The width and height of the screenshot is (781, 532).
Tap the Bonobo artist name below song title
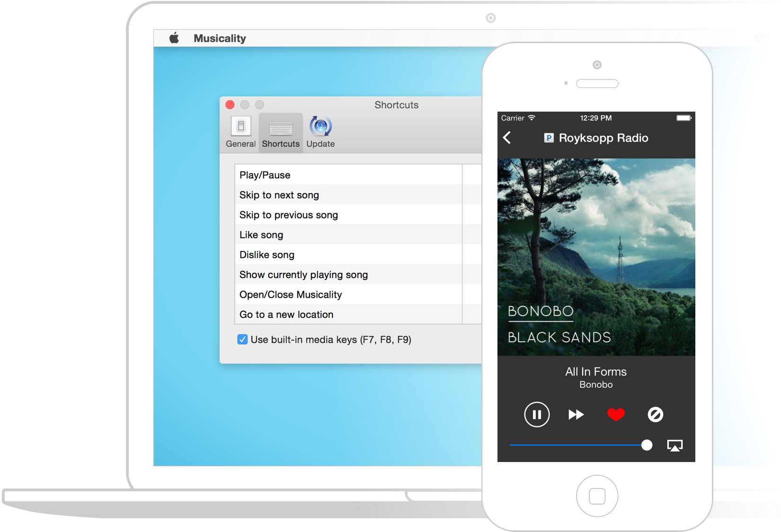coord(596,385)
